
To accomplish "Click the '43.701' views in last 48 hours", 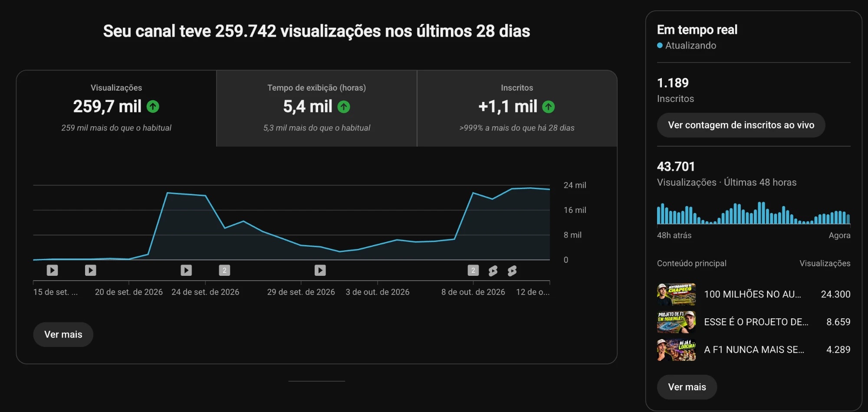I will [676, 167].
